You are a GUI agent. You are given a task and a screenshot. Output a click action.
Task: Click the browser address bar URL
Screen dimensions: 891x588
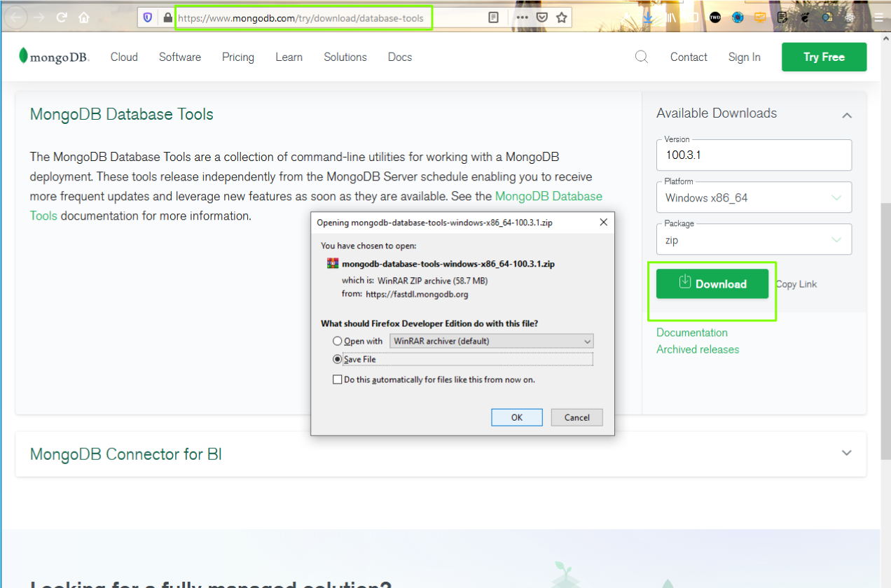(x=301, y=18)
